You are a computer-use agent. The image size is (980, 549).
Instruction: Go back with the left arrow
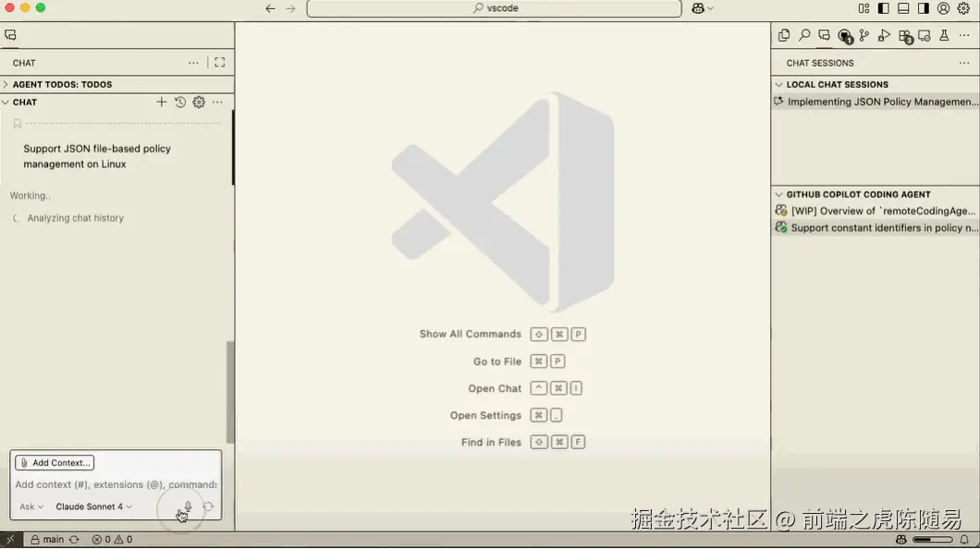click(270, 8)
